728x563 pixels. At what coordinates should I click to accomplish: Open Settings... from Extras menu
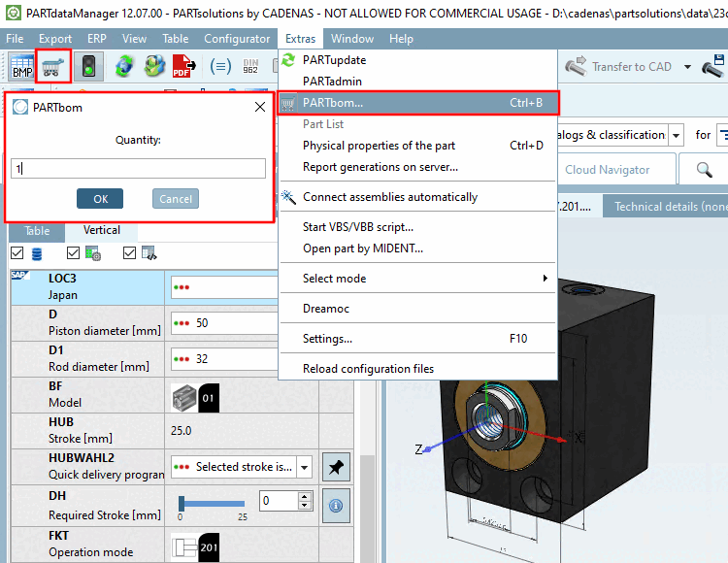(x=417, y=339)
